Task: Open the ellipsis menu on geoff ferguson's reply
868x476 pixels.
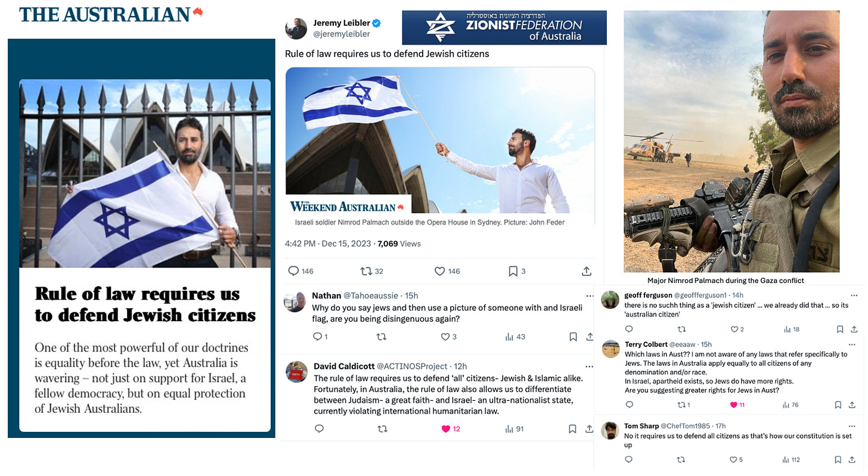Action: tap(853, 295)
